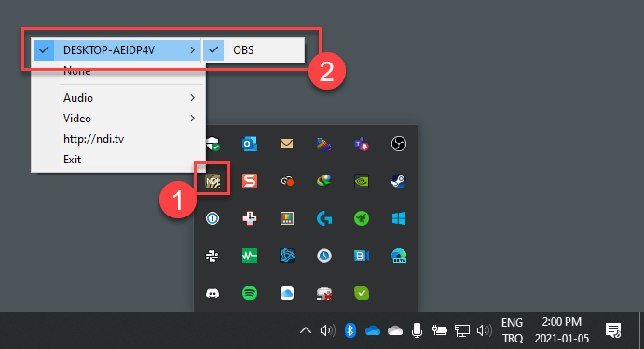Open the Windows Security shield tray icon
644x349 pixels.
click(212, 144)
